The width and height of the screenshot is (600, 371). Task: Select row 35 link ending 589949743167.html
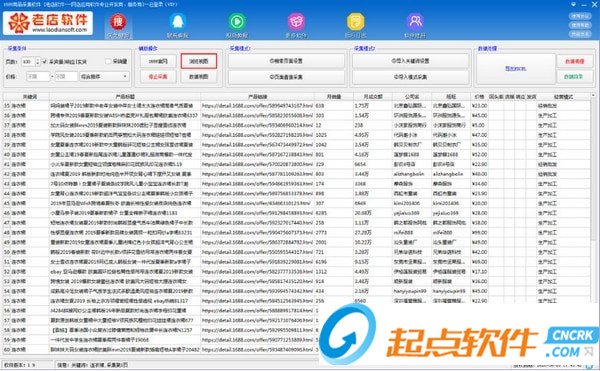tap(258, 106)
